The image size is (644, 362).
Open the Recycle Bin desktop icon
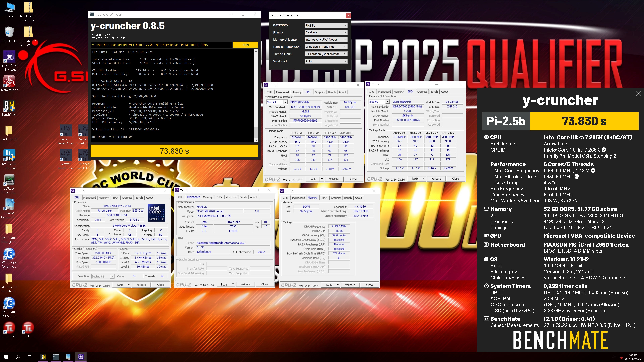click(x=9, y=35)
